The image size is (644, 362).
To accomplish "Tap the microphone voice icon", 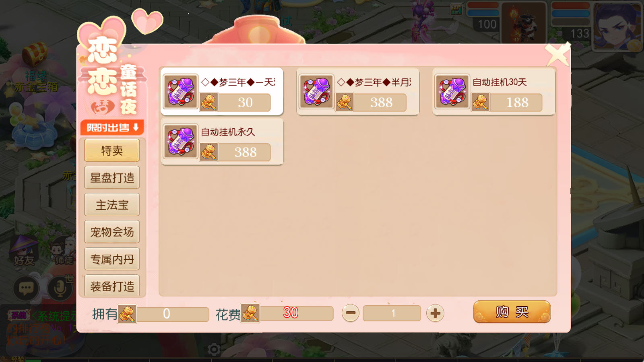I will [x=60, y=288].
